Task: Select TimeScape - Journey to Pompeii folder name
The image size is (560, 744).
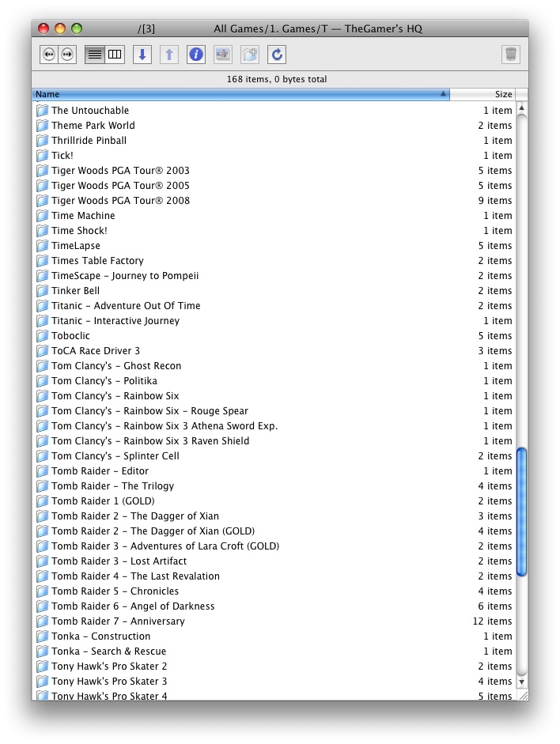Action: point(125,276)
